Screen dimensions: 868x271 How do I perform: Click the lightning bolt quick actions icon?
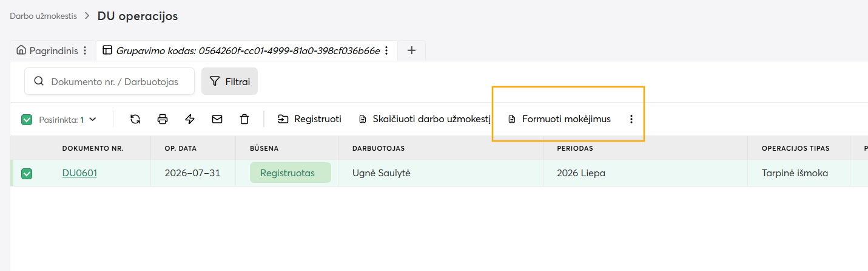(x=190, y=119)
